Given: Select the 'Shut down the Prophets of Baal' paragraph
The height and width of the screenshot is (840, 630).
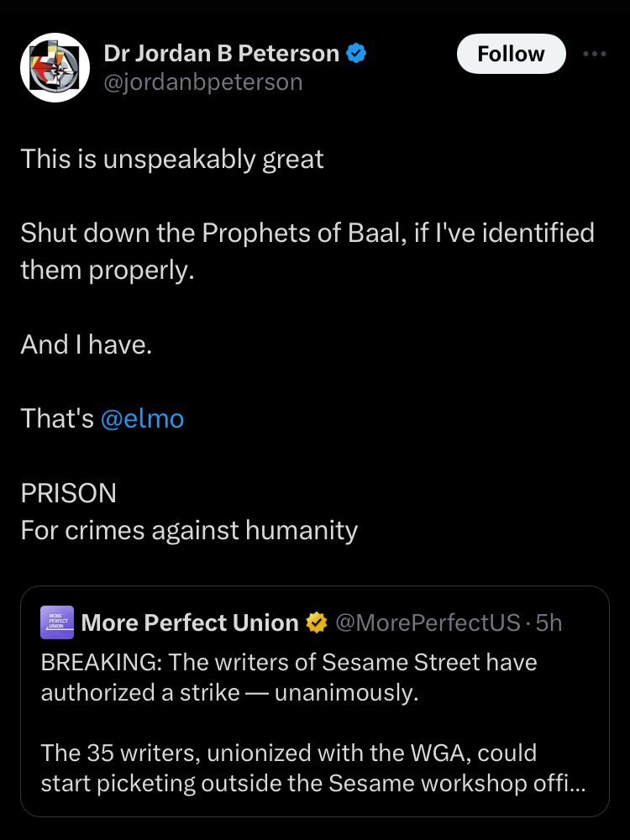Looking at the screenshot, I should [307, 251].
